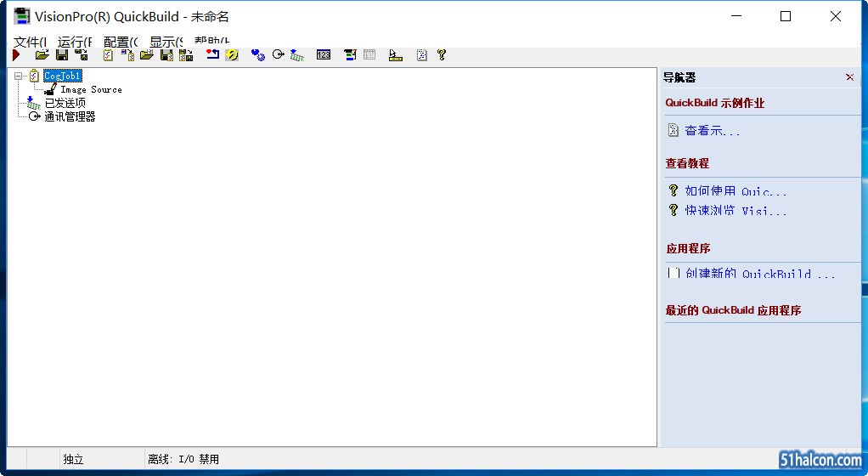This screenshot has width=868, height=476.
Task: Open the 配置 menu
Action: (121, 42)
